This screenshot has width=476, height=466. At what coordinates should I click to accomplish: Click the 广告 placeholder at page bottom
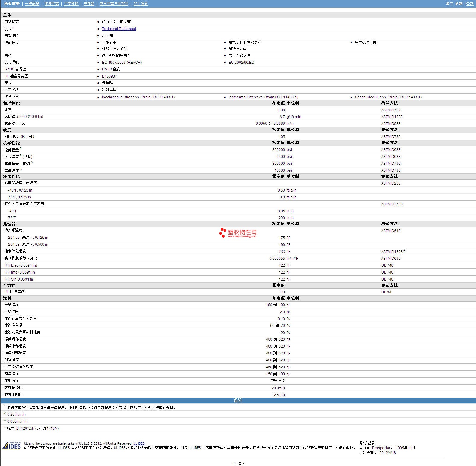pos(238,463)
